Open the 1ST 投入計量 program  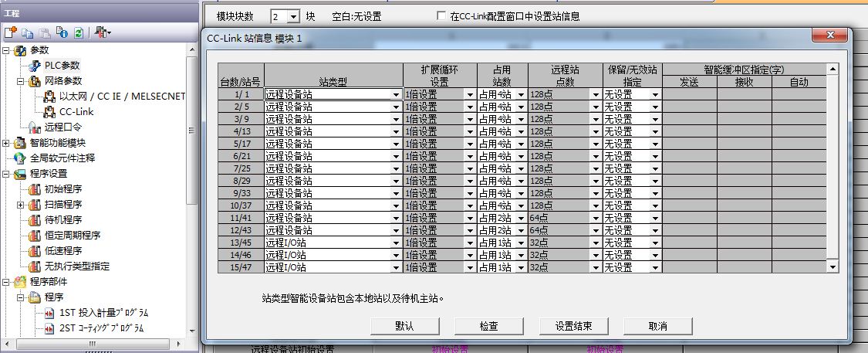coord(103,313)
